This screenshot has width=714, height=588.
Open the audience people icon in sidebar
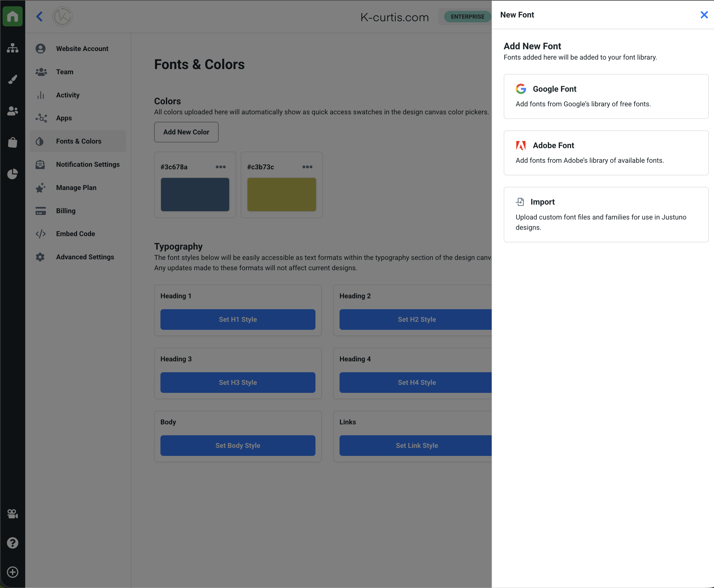click(x=13, y=111)
